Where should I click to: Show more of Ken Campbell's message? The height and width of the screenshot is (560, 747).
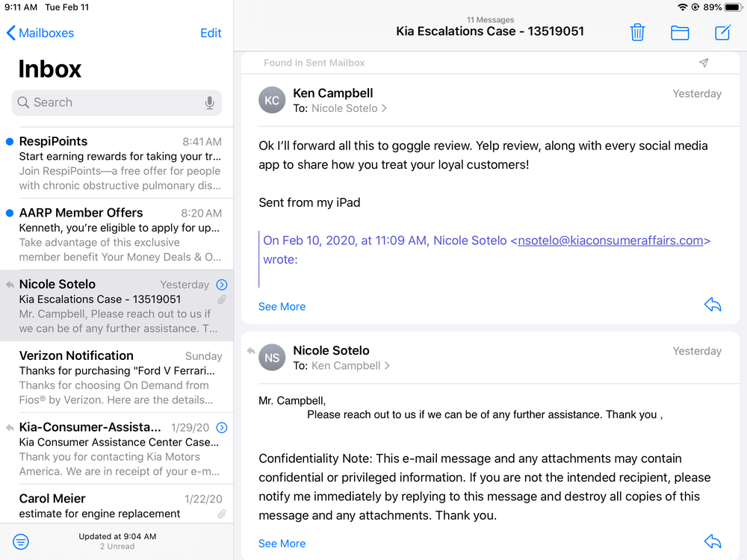pos(282,306)
